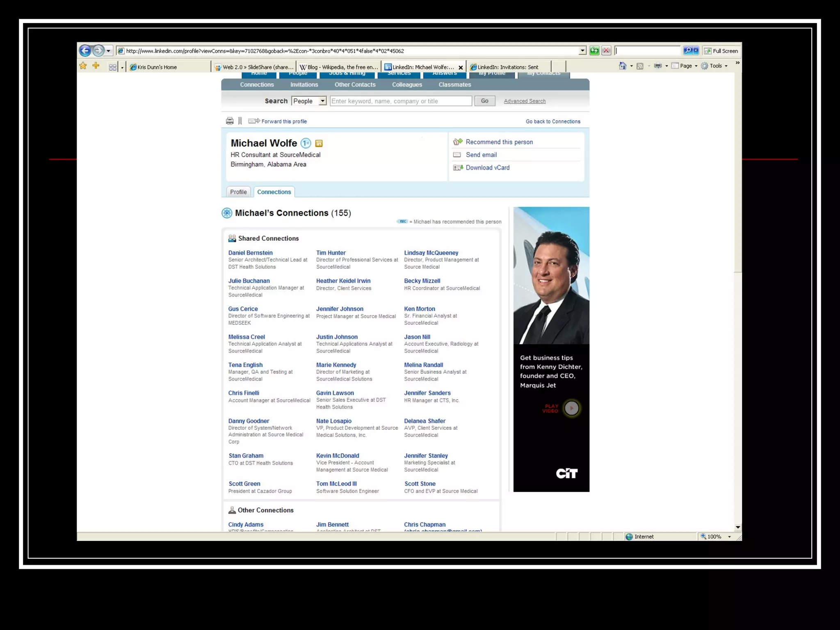
Task: Click Go back to Connections link
Action: pos(553,121)
